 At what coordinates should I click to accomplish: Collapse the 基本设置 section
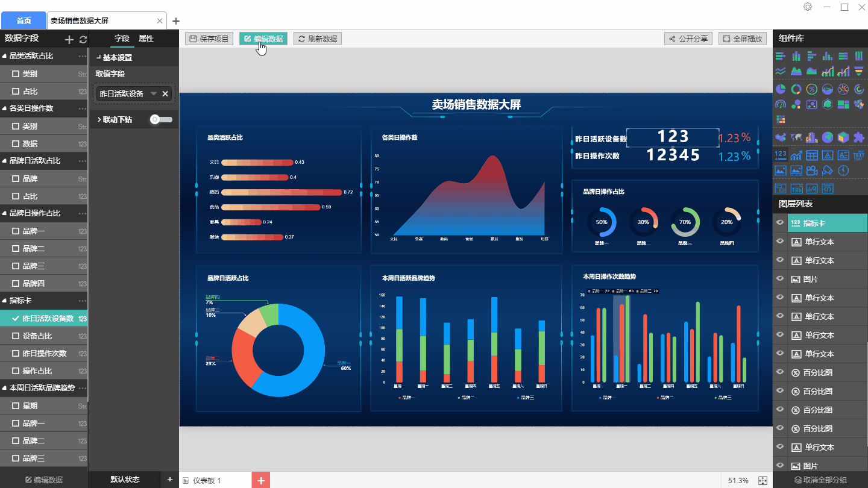click(x=98, y=57)
